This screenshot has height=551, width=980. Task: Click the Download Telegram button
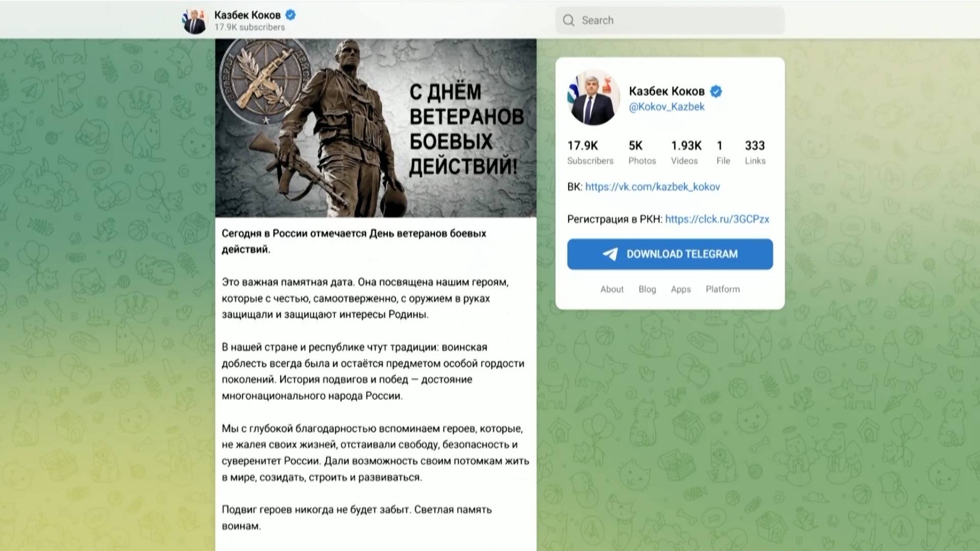tap(670, 254)
